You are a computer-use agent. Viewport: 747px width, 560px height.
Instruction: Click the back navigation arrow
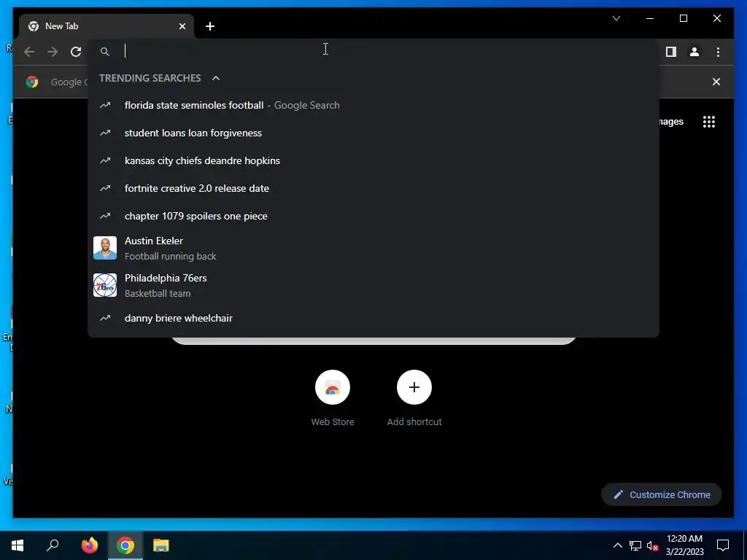click(x=29, y=52)
